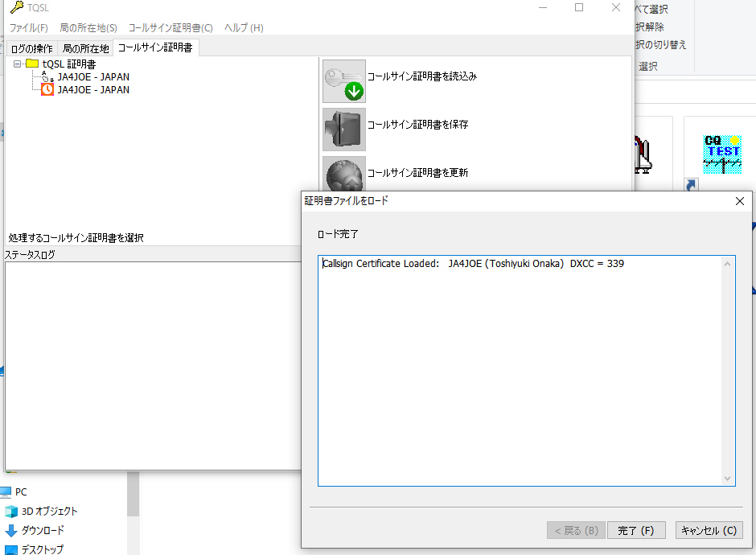Click inside the Callsign Certificate Loaded text box
Screen dimensions: 756x555
(520, 371)
